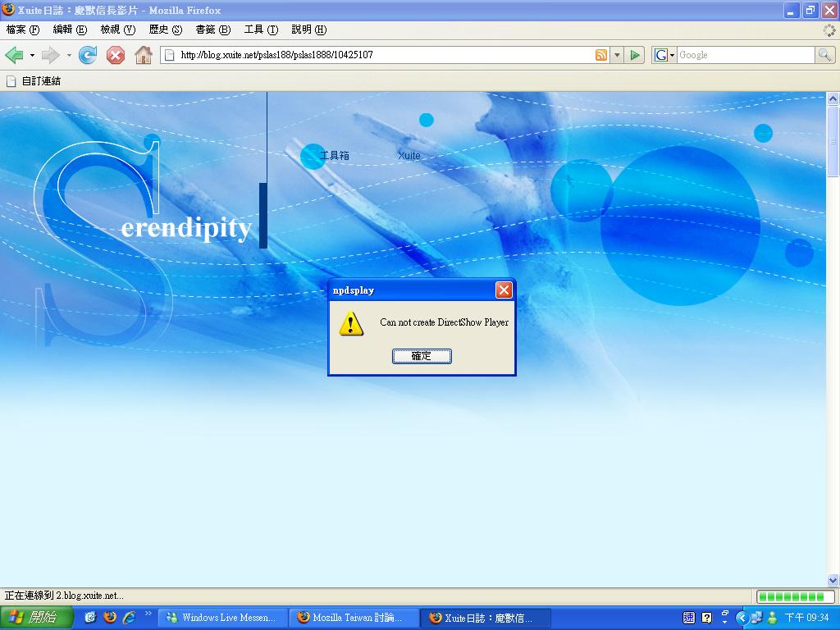Click the Firefox icon in title bar

tap(8, 10)
